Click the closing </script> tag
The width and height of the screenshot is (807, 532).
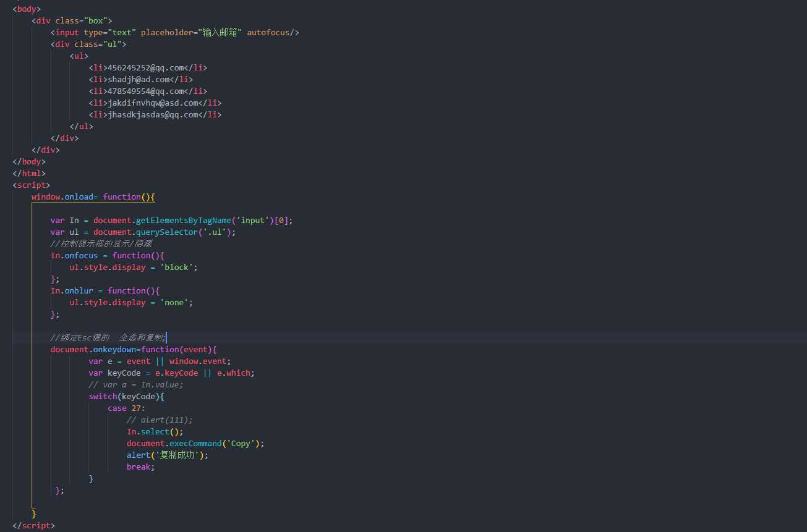click(x=34, y=525)
